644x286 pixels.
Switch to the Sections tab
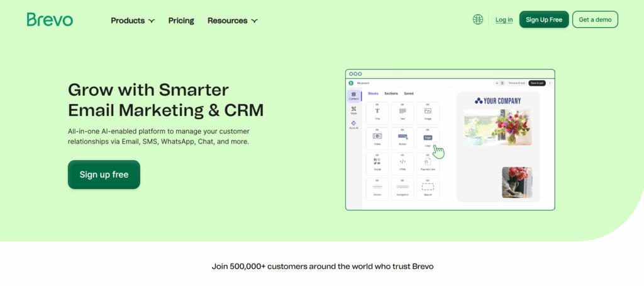pos(391,94)
